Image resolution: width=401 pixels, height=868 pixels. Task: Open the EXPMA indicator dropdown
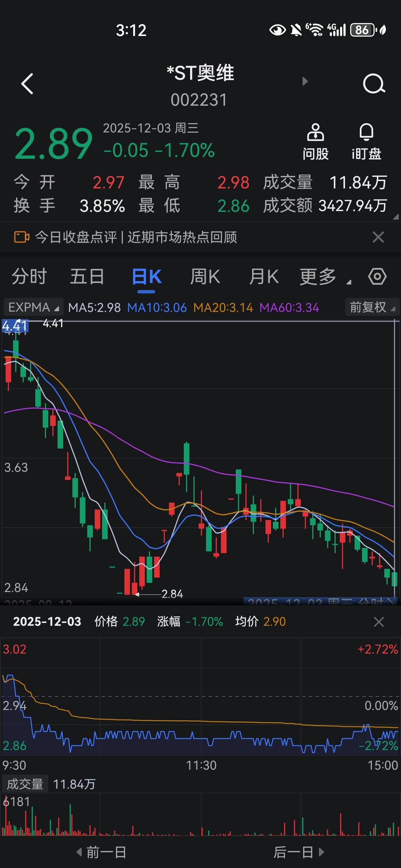tap(33, 308)
